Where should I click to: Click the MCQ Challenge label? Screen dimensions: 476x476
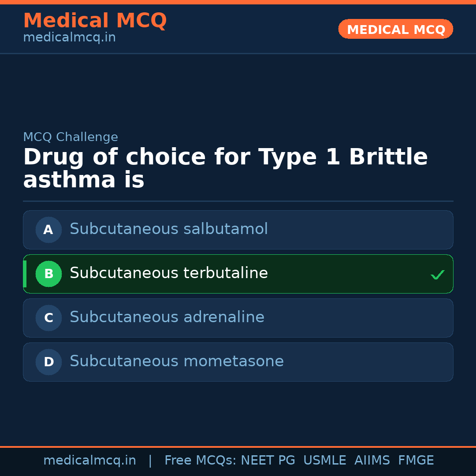(71, 137)
